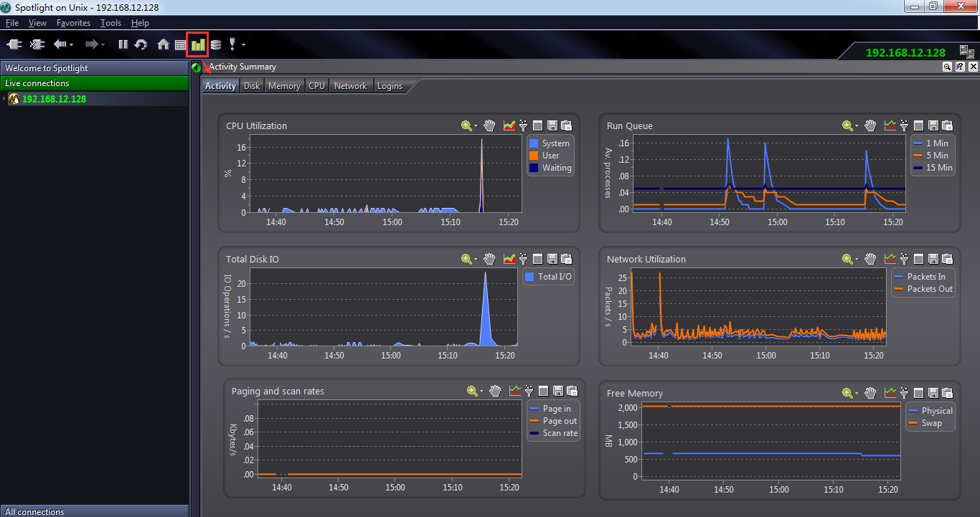The width and height of the screenshot is (980, 517).
Task: Click the Refresh icon in main toolbar
Action: pos(141,44)
